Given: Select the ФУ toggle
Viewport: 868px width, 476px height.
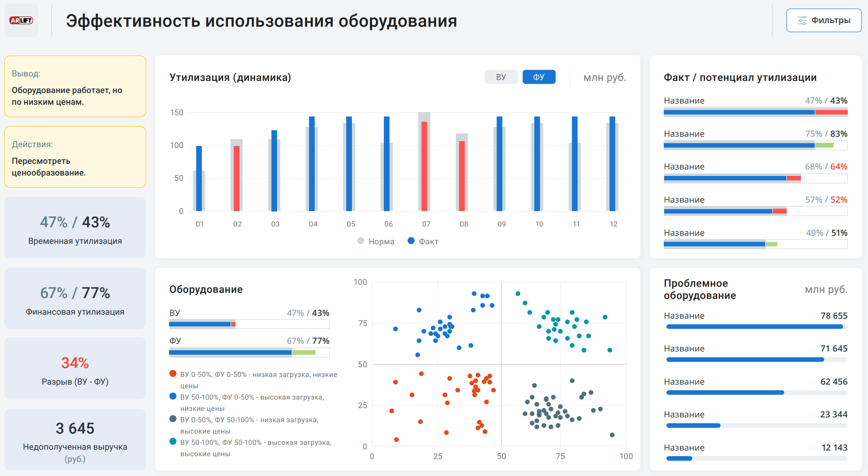Looking at the screenshot, I should [x=539, y=77].
